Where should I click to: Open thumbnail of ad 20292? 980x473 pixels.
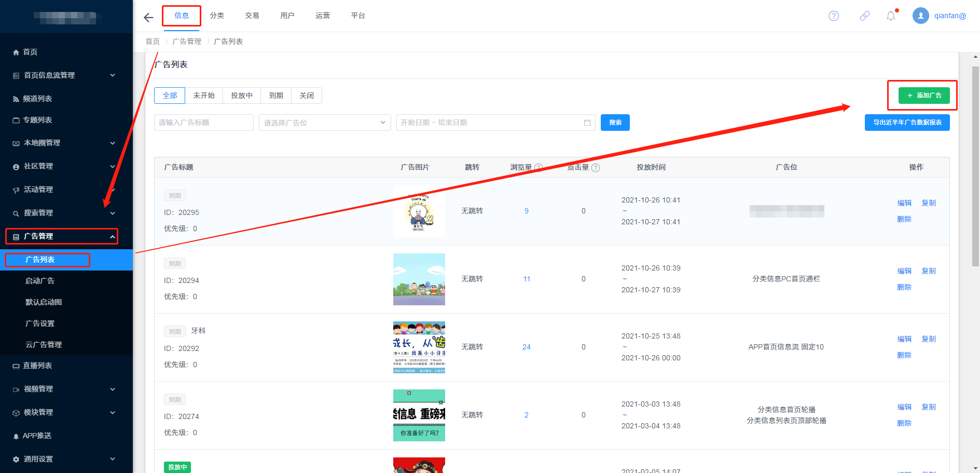coord(419,347)
